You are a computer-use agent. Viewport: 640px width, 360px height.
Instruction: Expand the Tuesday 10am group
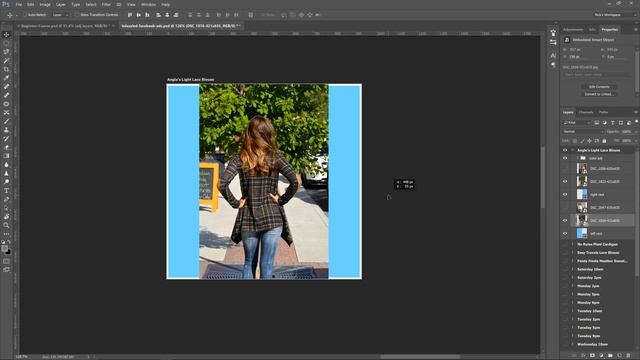click(x=572, y=311)
